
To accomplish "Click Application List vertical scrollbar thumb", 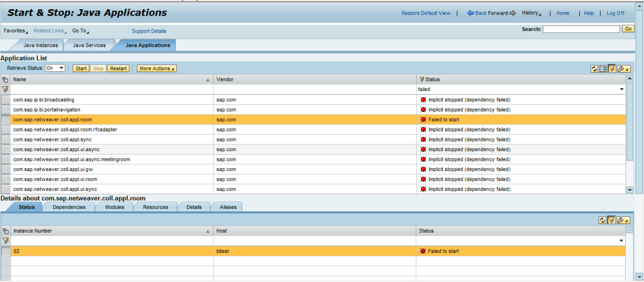I will click(629, 121).
